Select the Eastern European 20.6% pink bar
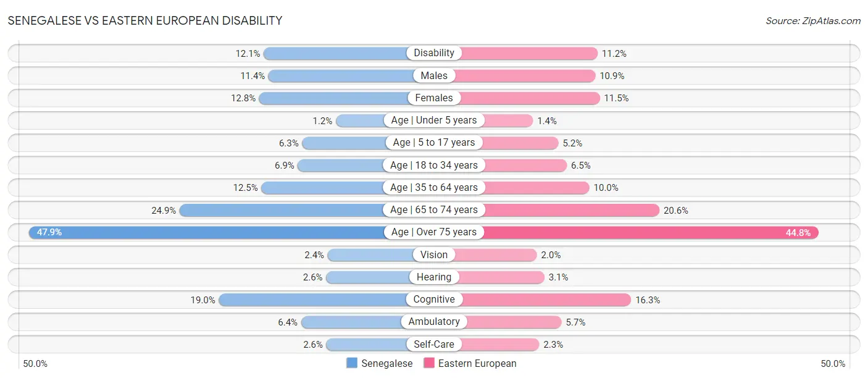 [571, 210]
